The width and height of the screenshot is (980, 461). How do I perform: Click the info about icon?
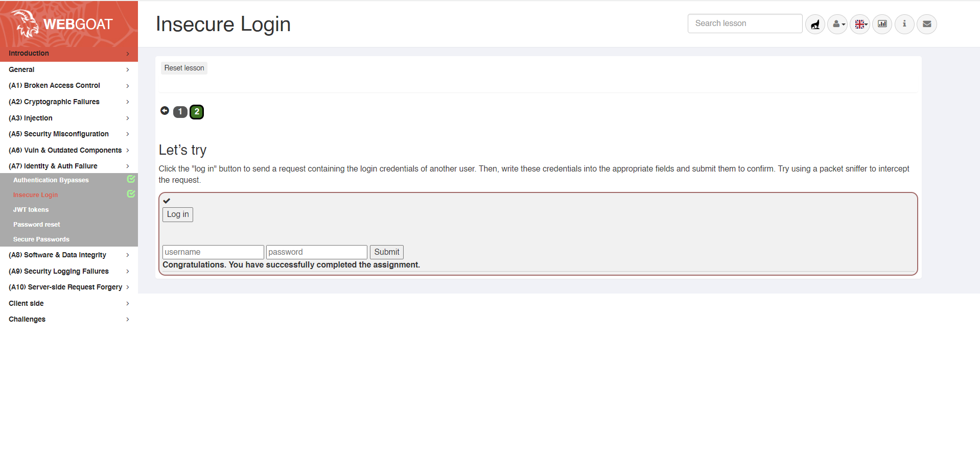[904, 24]
